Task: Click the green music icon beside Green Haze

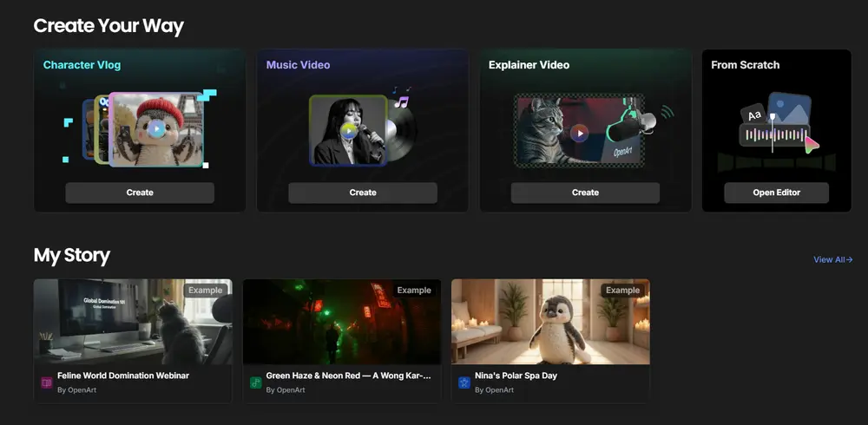Action: point(256,382)
